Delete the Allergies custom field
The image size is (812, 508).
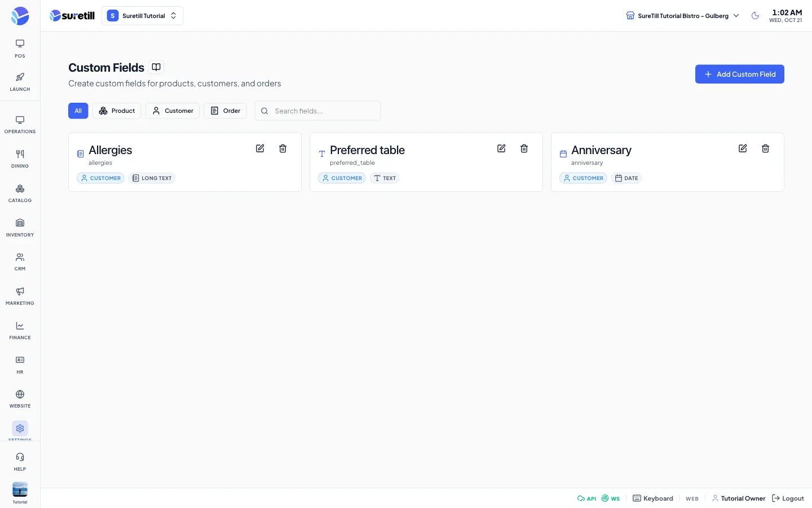[283, 148]
